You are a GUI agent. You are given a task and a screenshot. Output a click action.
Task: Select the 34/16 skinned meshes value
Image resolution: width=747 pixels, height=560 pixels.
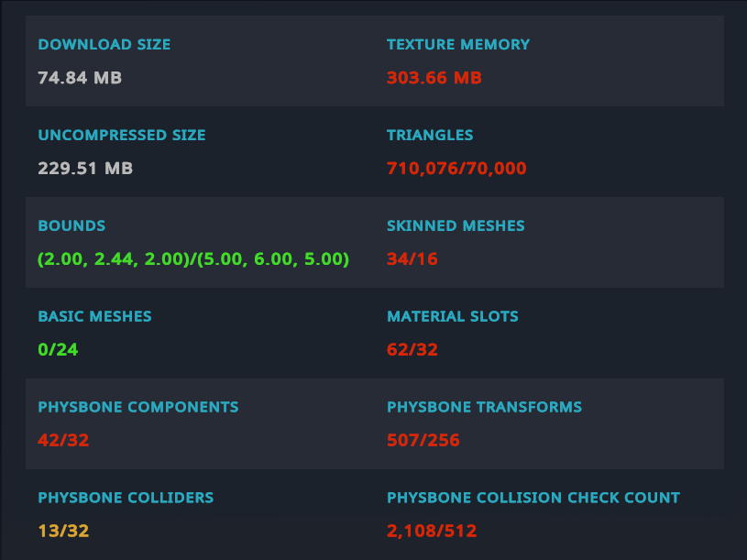[412, 259]
